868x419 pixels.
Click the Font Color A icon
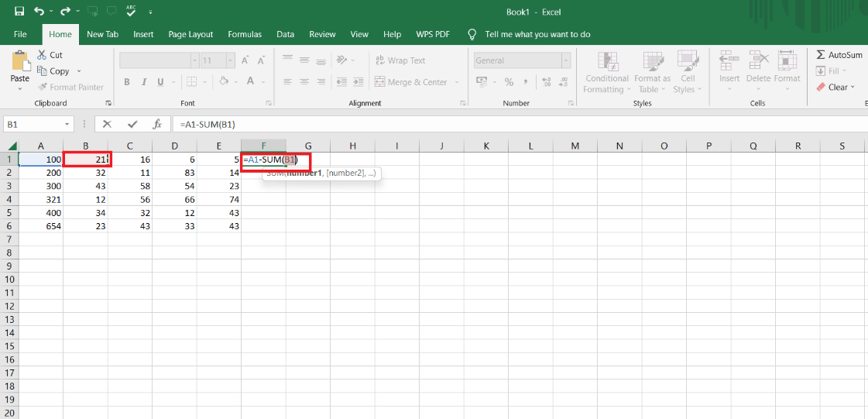pyautogui.click(x=249, y=81)
